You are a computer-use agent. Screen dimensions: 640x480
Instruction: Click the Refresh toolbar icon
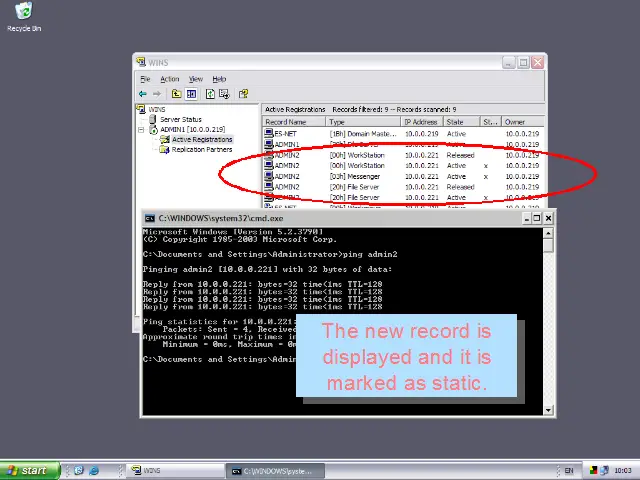click(x=210, y=94)
